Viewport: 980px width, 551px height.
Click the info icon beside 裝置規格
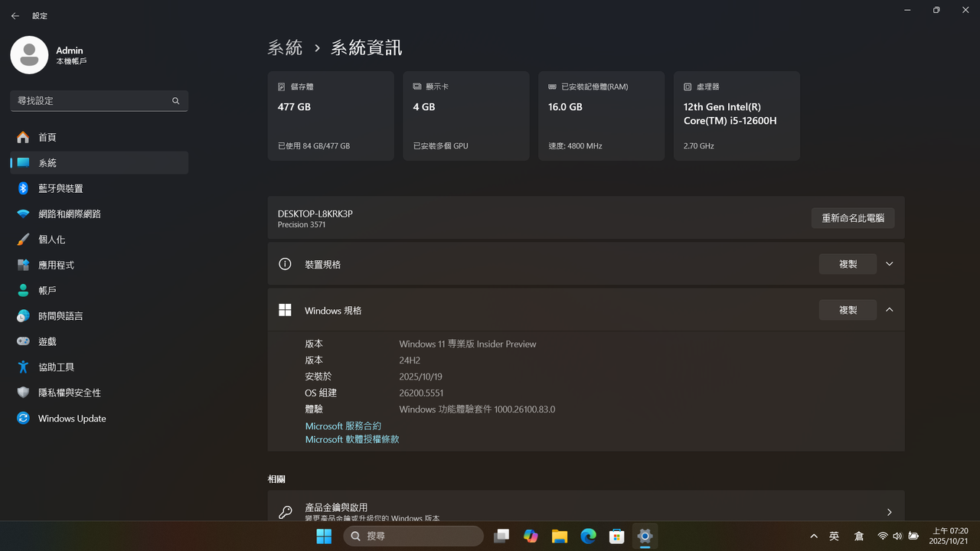point(285,264)
